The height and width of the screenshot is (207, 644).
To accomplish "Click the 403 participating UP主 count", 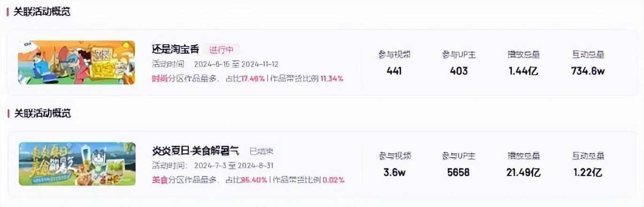I will coord(459,71).
